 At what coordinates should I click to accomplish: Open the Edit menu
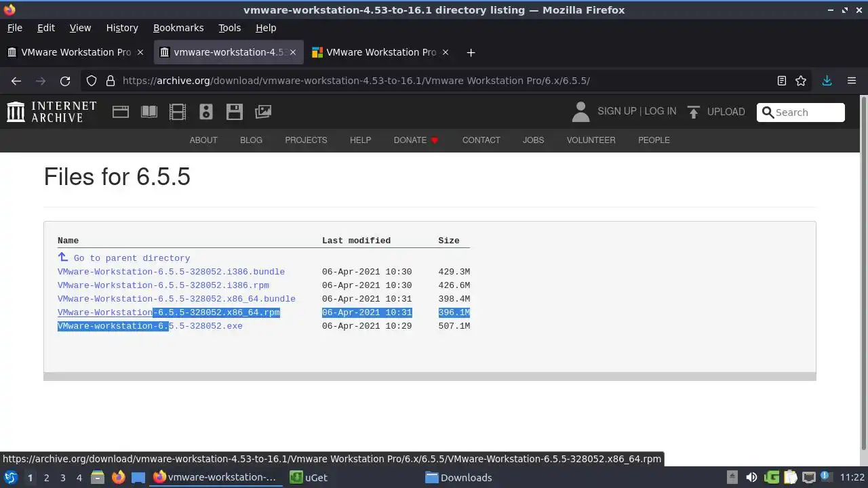tap(46, 28)
